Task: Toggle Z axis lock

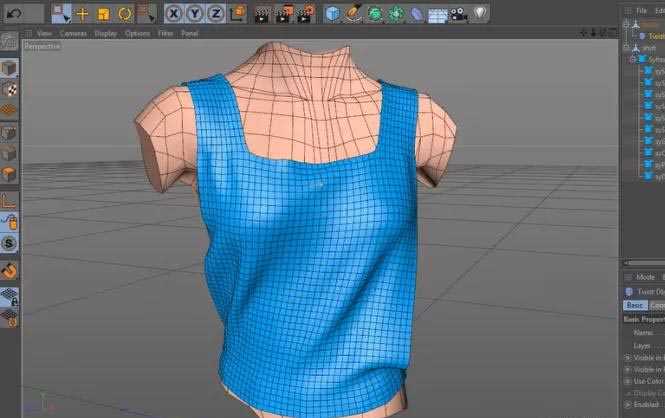Action: click(x=216, y=14)
